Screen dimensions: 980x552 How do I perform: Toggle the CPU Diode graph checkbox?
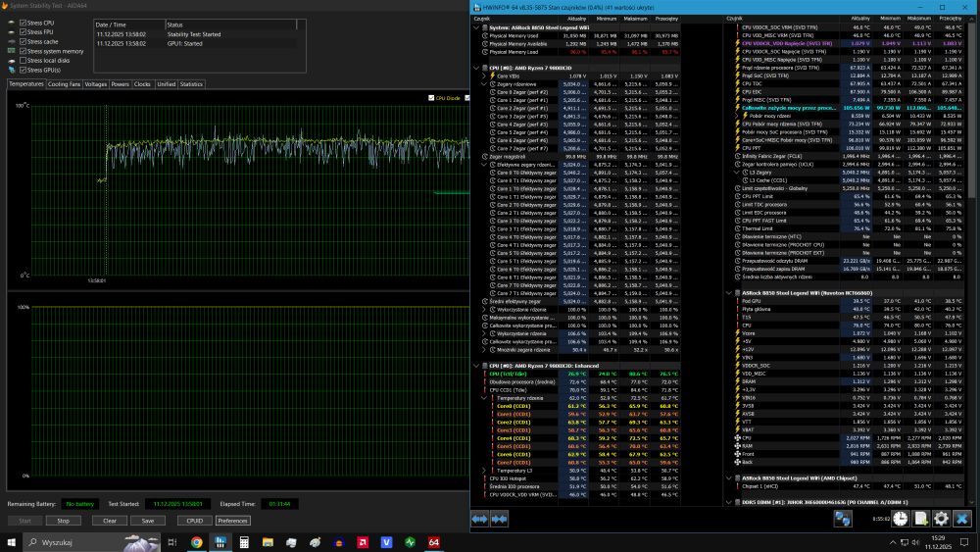tap(432, 98)
